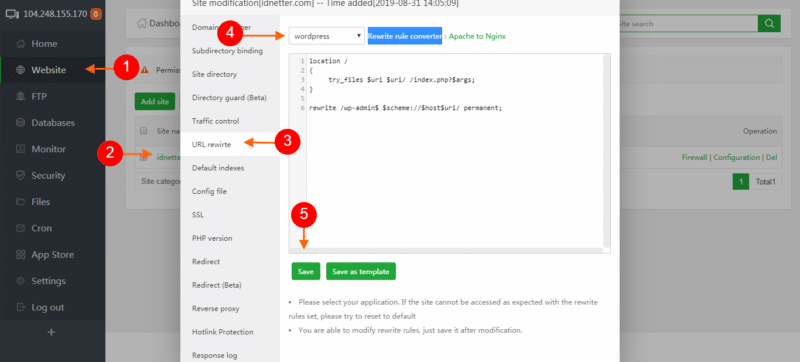Click the editor vertical scrollbar
The width and height of the screenshot is (800, 362).
pos(606,151)
